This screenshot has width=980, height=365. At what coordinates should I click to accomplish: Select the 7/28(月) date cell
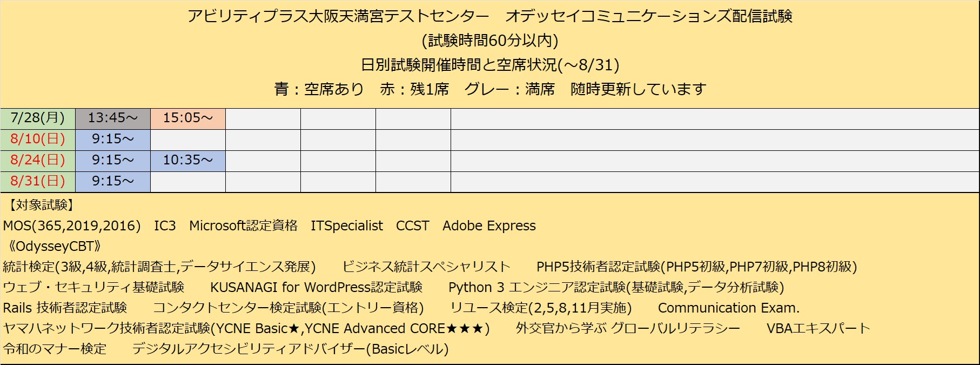point(38,118)
